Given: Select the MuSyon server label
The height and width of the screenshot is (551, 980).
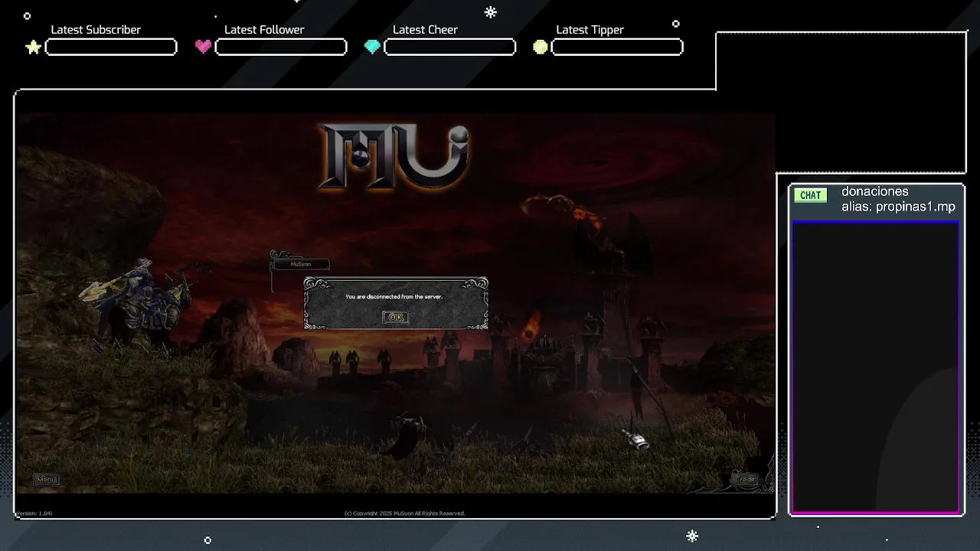Looking at the screenshot, I should click(301, 264).
